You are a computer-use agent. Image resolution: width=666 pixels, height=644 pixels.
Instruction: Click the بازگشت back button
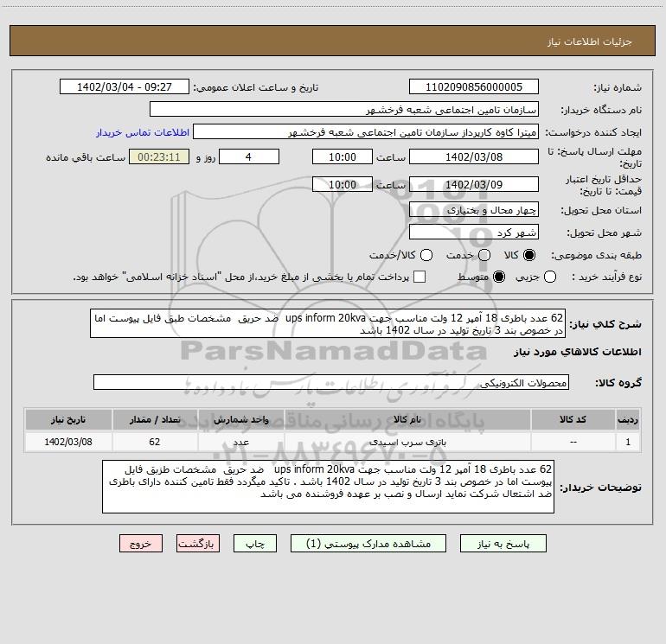pos(198,544)
